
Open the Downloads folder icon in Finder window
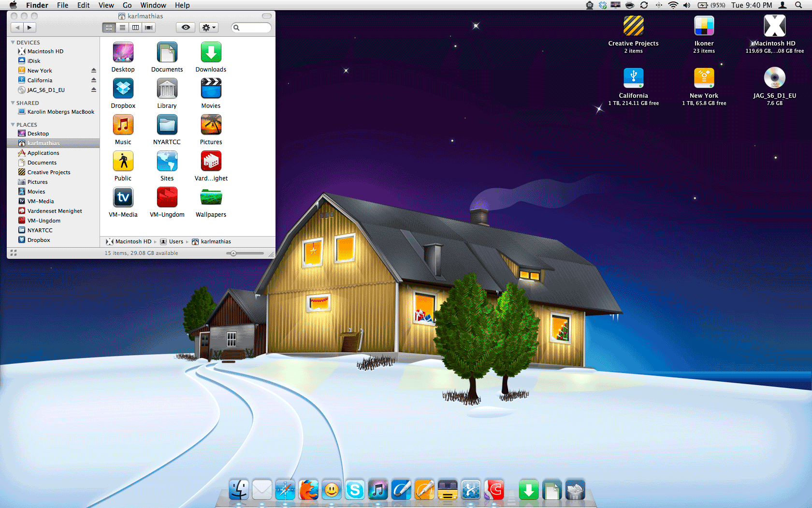pyautogui.click(x=211, y=53)
